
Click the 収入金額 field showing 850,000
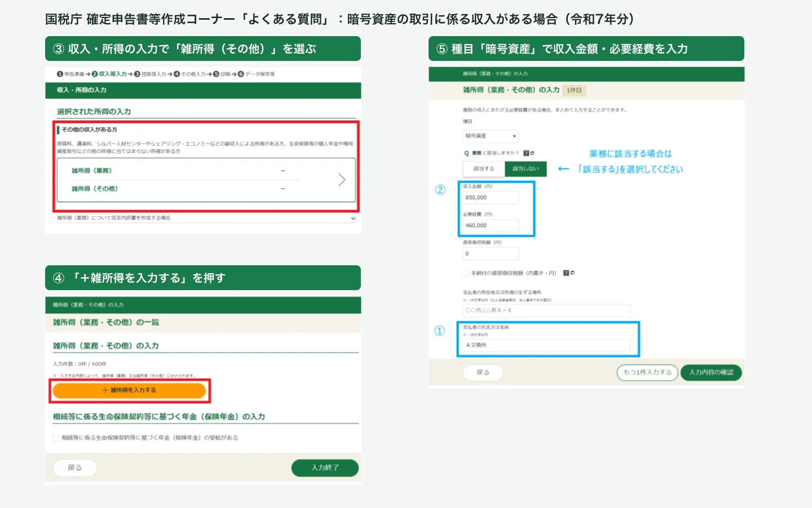(491, 198)
